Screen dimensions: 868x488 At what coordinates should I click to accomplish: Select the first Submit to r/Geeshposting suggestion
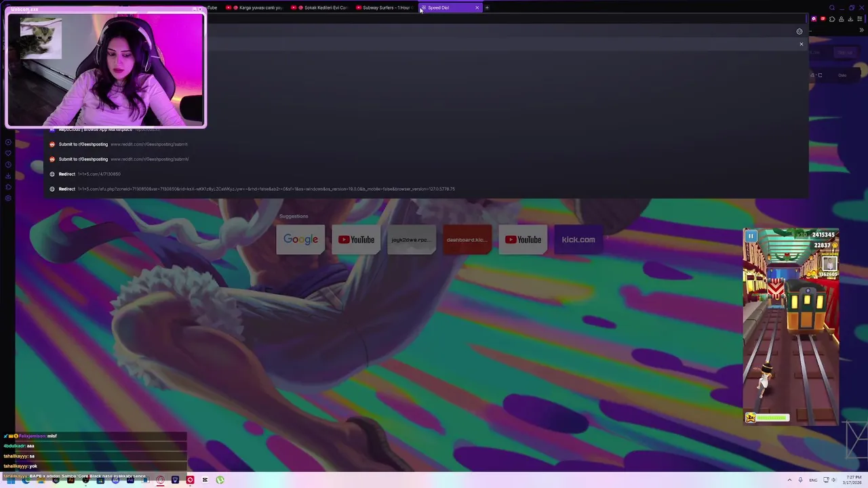tap(427, 144)
